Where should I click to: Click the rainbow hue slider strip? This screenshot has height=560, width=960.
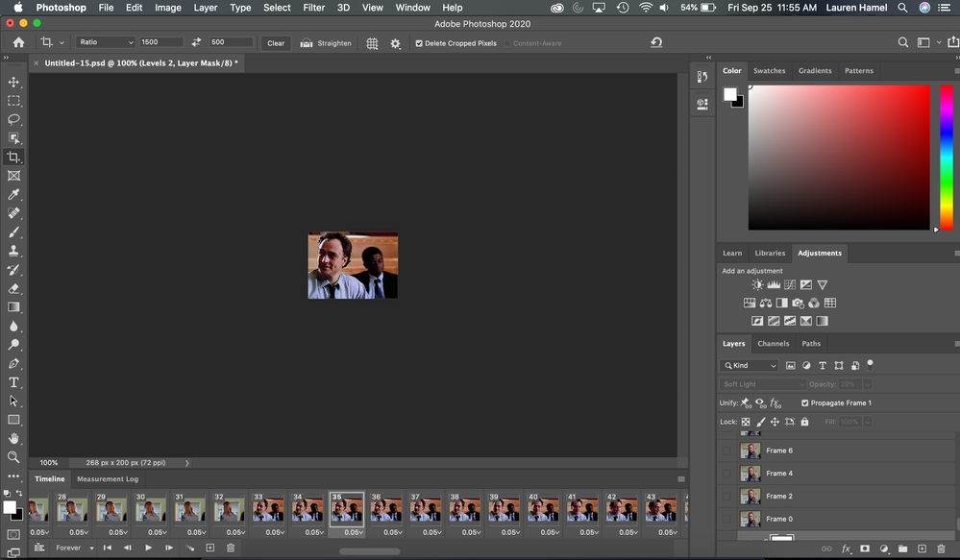(x=948, y=158)
